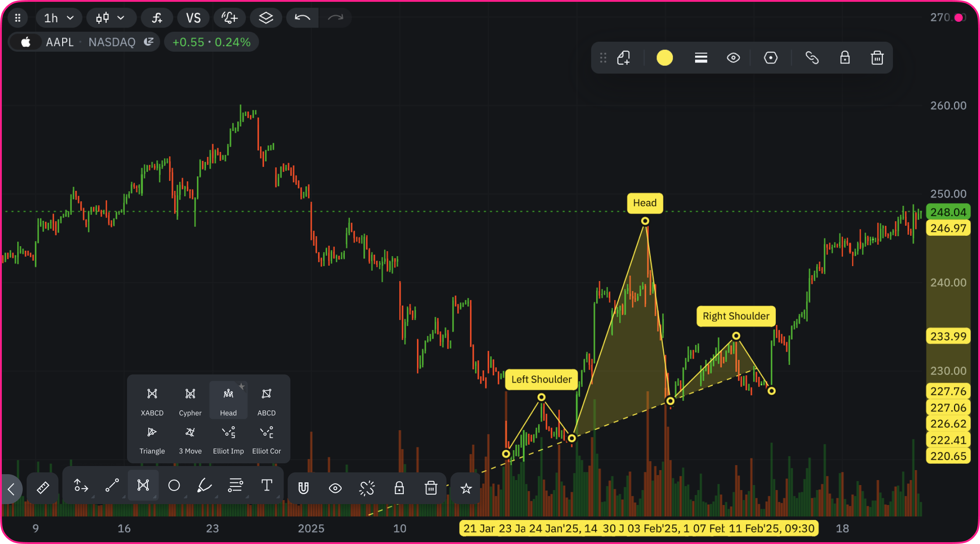Toggle magnet snap mode

pyautogui.click(x=304, y=488)
